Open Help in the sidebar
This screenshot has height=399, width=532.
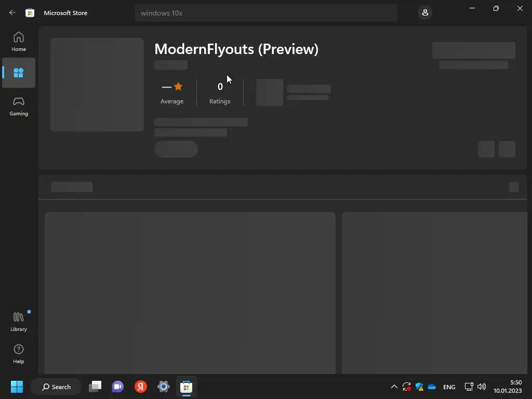click(x=19, y=354)
